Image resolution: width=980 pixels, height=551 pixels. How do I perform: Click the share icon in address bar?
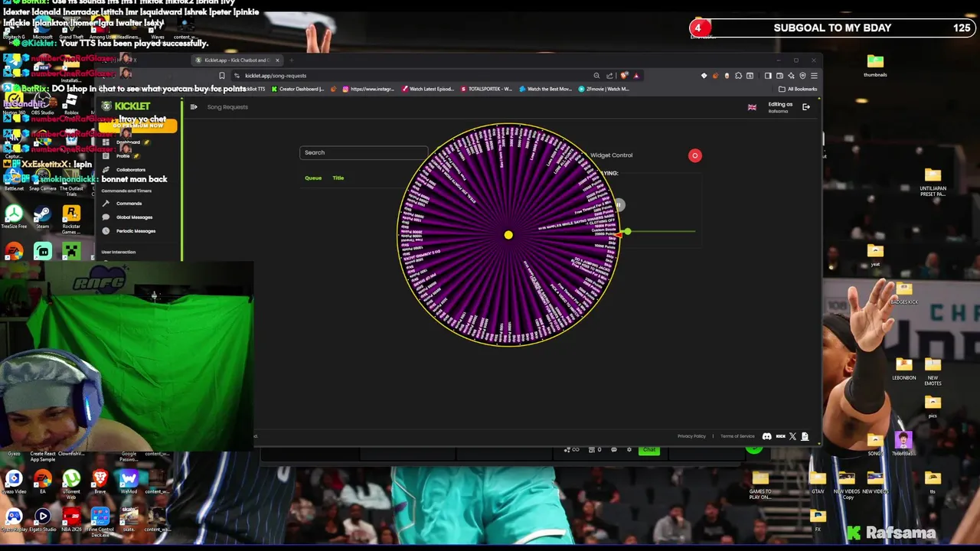[610, 76]
